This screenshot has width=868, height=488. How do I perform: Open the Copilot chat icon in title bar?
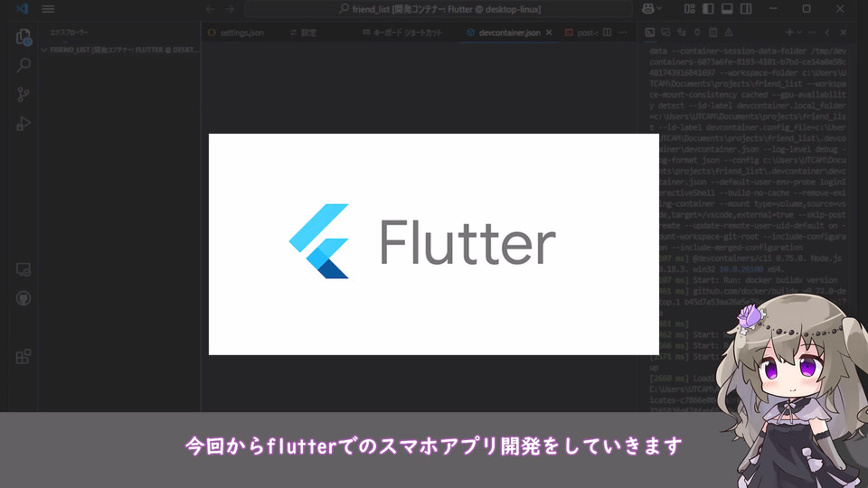(647, 9)
